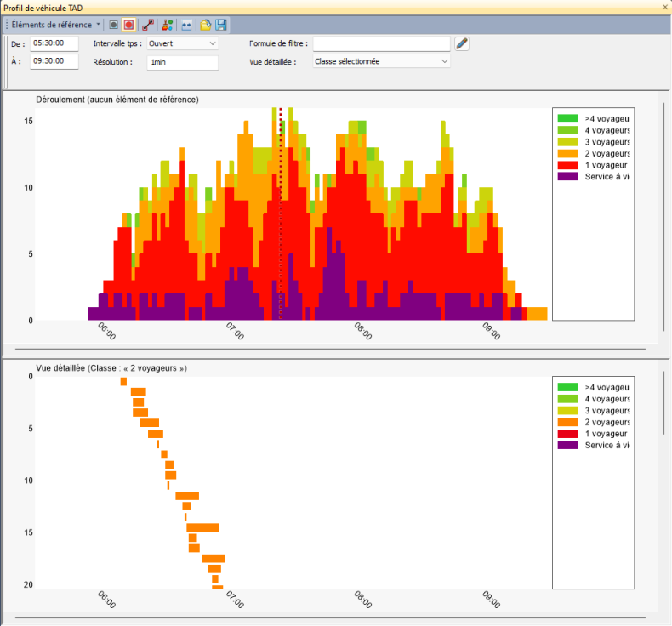This screenshot has width=672, height=626.
Task: Open the Éléments de référence dropdown menu
Action: coord(56,25)
